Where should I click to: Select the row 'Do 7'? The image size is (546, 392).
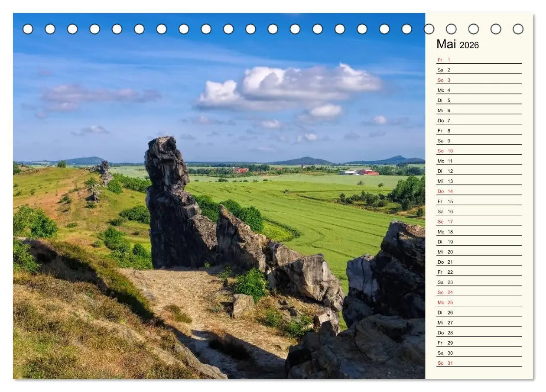tap(479, 120)
